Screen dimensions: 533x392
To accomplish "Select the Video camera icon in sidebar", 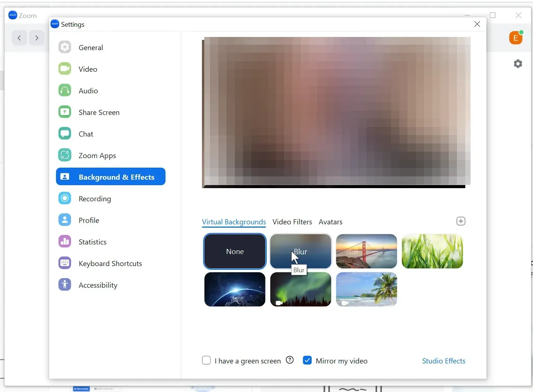I will (x=65, y=69).
